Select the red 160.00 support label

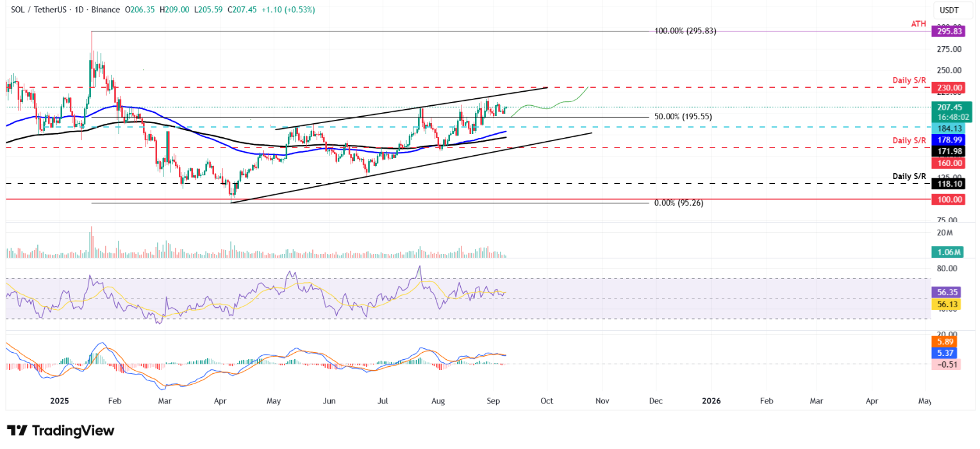(x=950, y=164)
